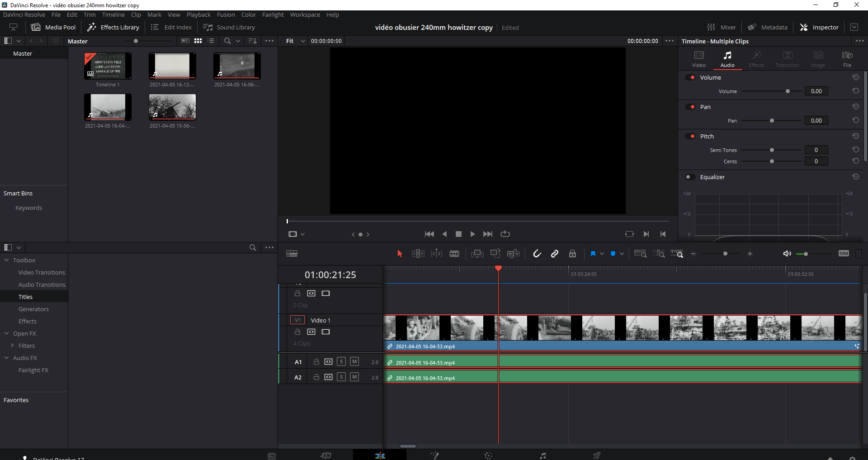This screenshot has height=460, width=868.
Task: Solo audio track A2
Action: 341,377
